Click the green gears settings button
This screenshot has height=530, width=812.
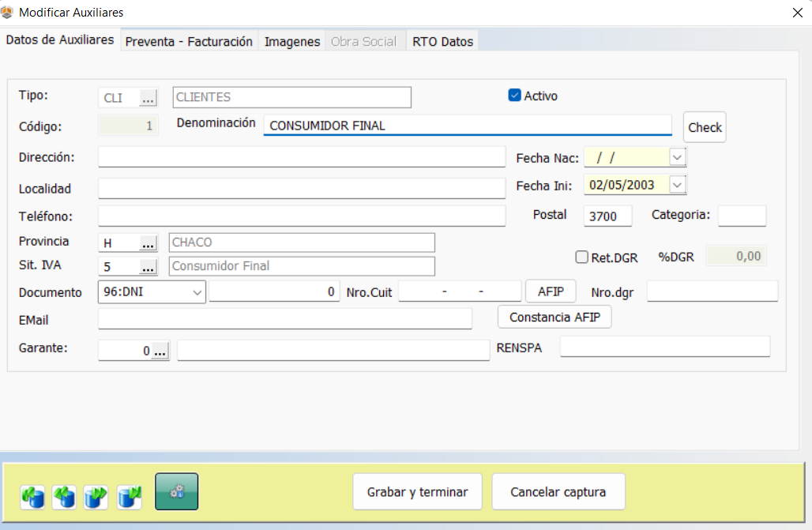[176, 491]
